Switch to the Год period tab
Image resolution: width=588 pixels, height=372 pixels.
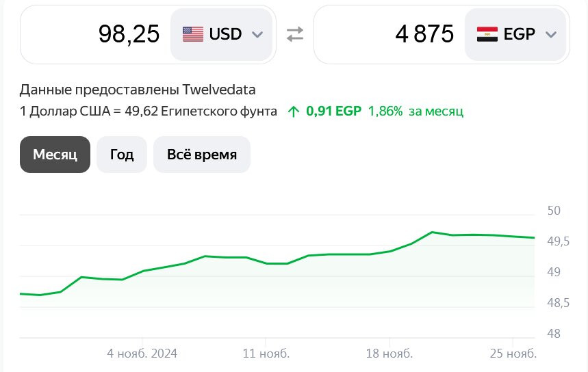122,154
